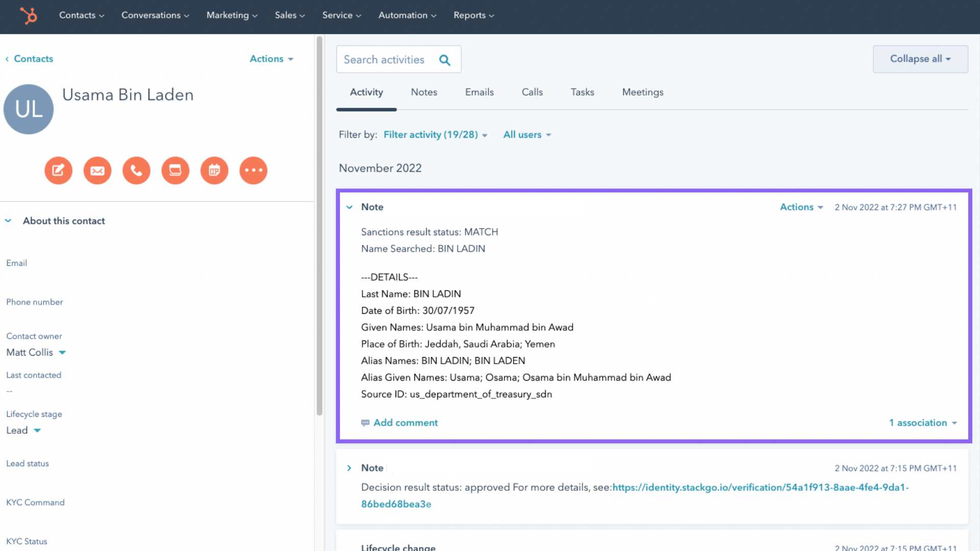The height and width of the screenshot is (551, 980).
Task: Click the email envelope icon button
Action: (x=97, y=170)
